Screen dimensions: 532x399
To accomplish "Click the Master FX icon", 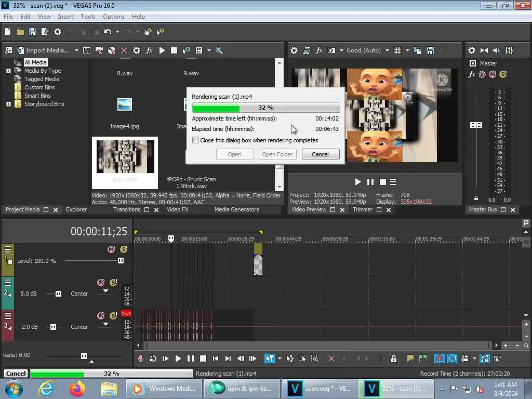I will tap(472, 74).
